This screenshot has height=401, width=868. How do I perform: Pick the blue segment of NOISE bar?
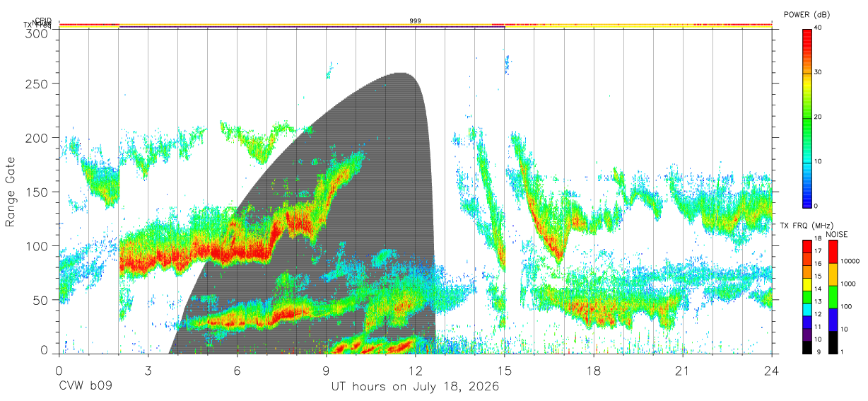point(833,320)
